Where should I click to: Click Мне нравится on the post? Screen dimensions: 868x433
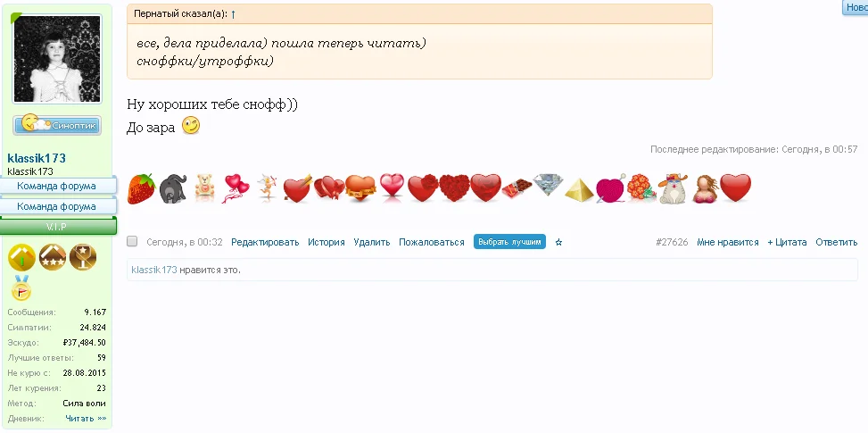(x=727, y=242)
